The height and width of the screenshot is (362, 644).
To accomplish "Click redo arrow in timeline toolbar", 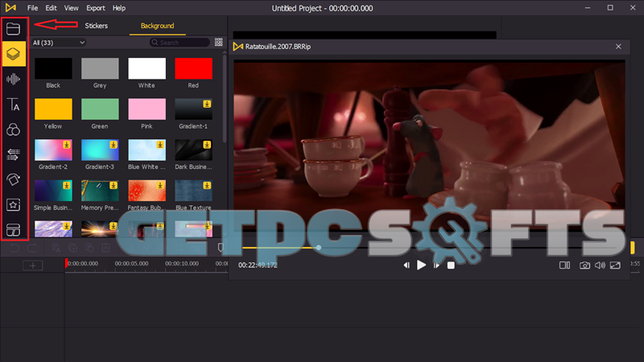I will [x=31, y=248].
